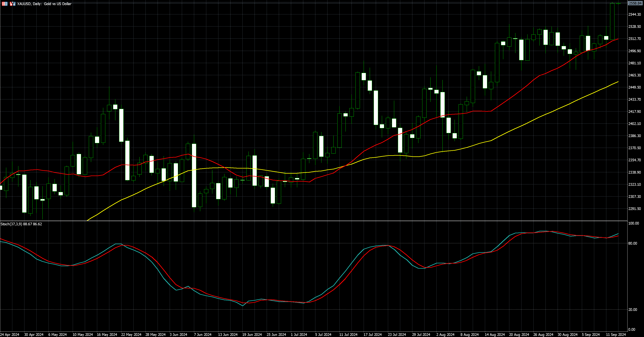Click the divider between chart and stochastic window
The height and width of the screenshot is (337, 644).
(313, 221)
